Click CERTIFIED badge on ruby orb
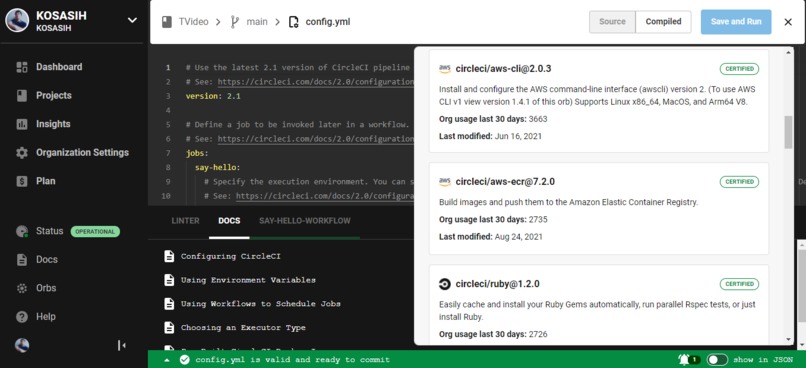The image size is (806, 368). [739, 284]
